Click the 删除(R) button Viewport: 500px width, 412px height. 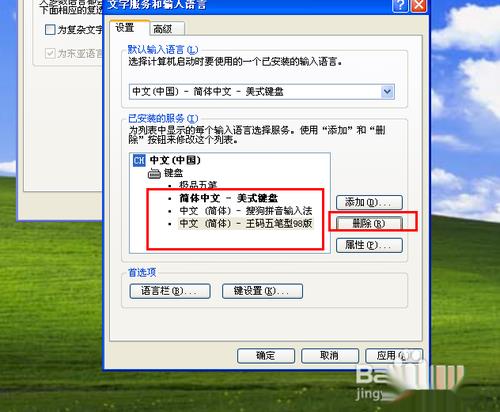tap(369, 223)
